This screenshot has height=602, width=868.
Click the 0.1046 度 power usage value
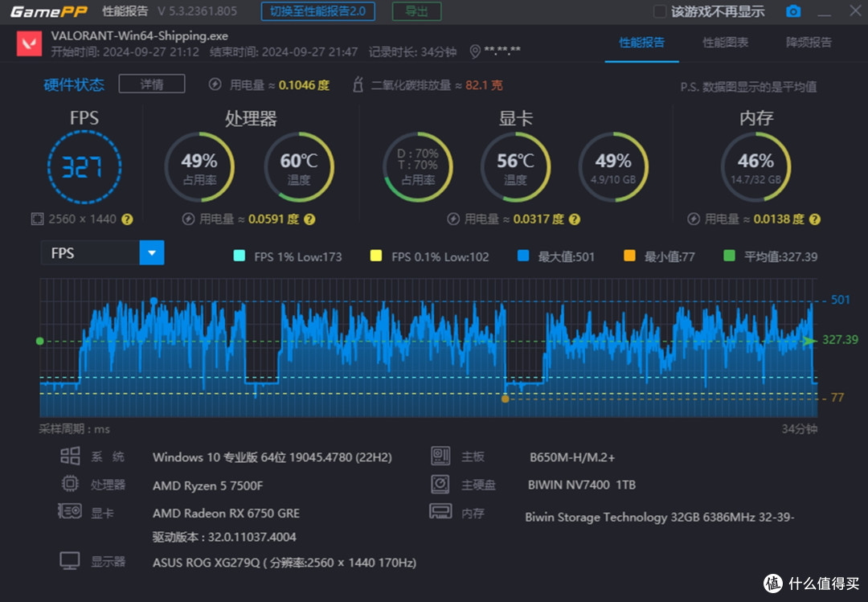tap(304, 84)
